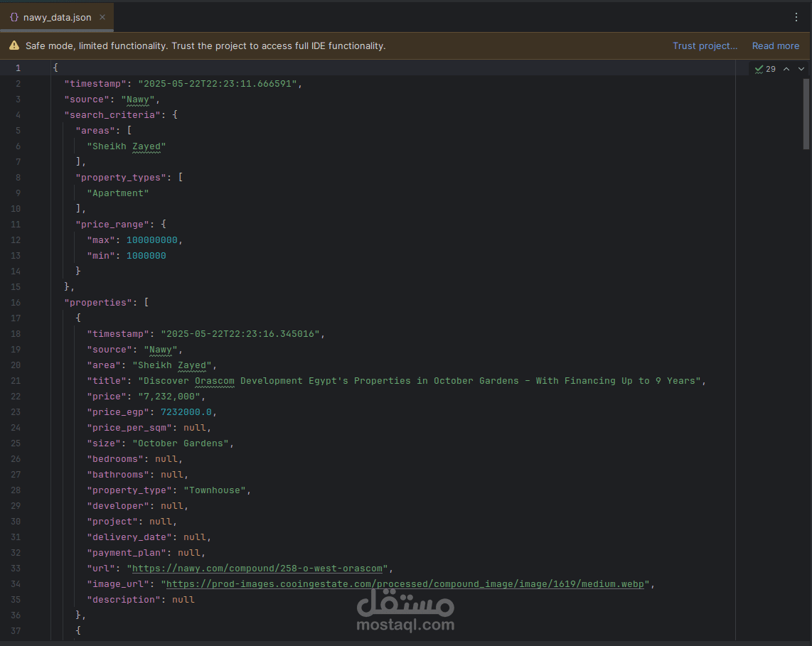This screenshot has width=812, height=646.
Task: Click the title string on line 21
Action: [x=420, y=381]
